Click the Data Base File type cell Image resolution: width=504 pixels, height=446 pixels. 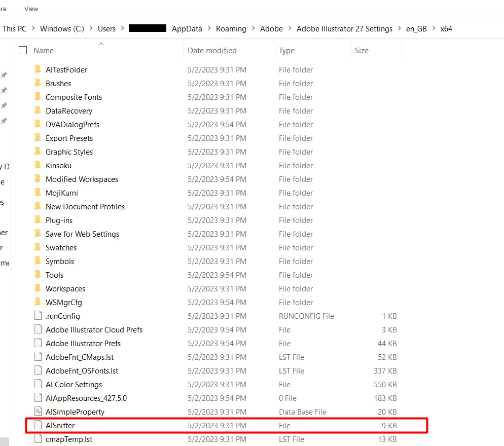coord(303,412)
